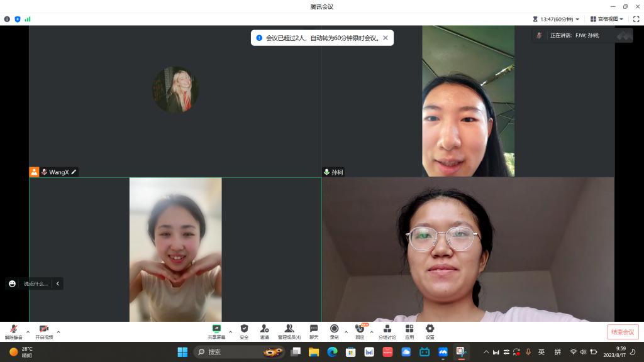644x362 pixels.
Task: Unmute the microphone (解除静音)
Action: click(13, 331)
